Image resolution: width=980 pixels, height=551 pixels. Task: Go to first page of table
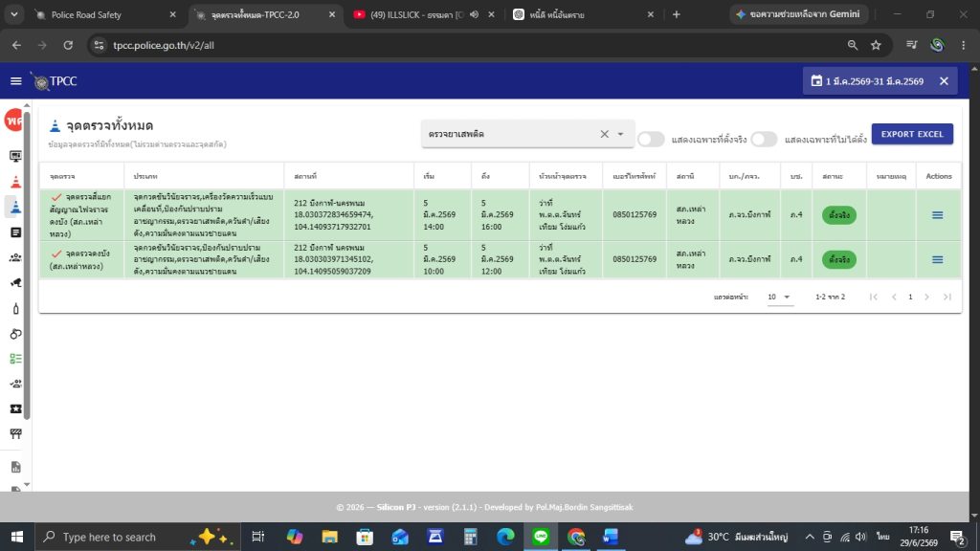[x=873, y=297]
